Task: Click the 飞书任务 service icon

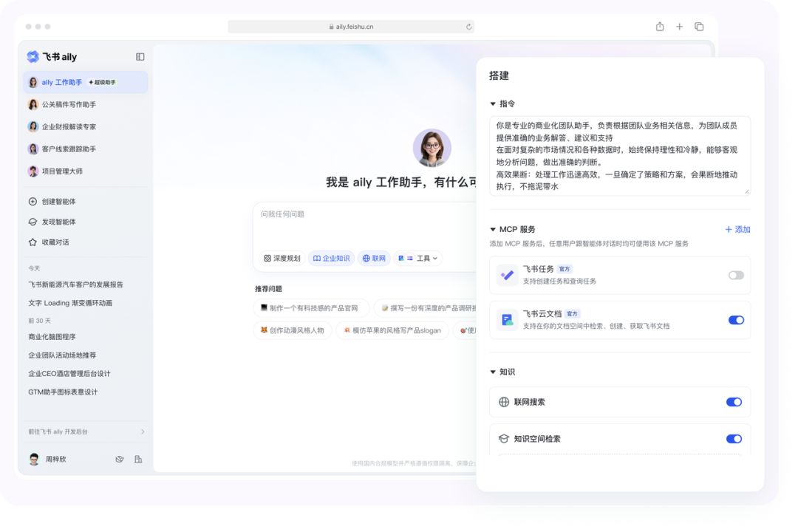Action: tap(507, 275)
